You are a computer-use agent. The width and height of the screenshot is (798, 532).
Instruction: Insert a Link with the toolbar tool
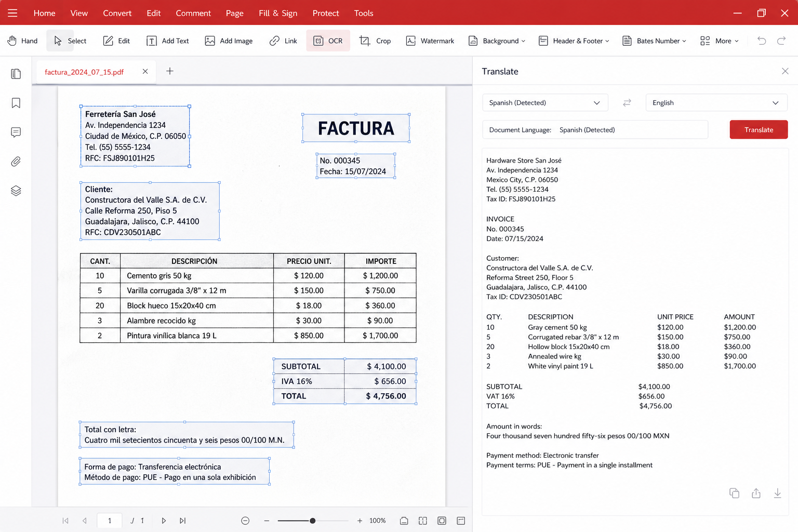[283, 41]
